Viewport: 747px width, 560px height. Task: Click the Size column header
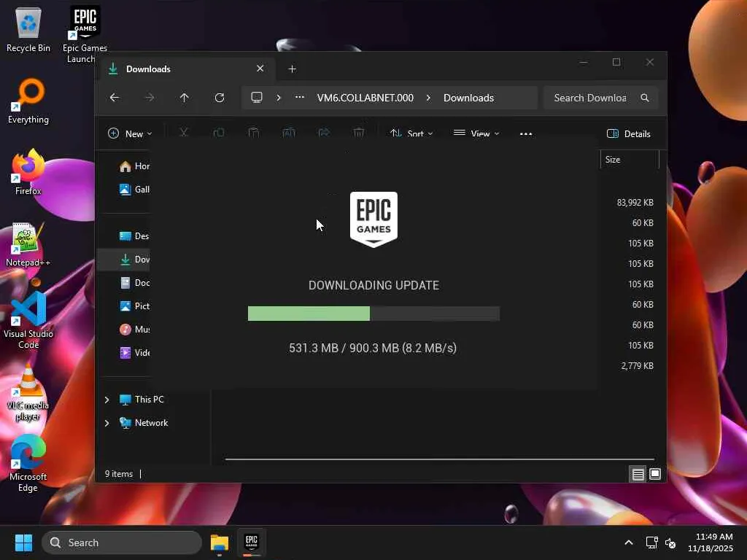(x=630, y=160)
